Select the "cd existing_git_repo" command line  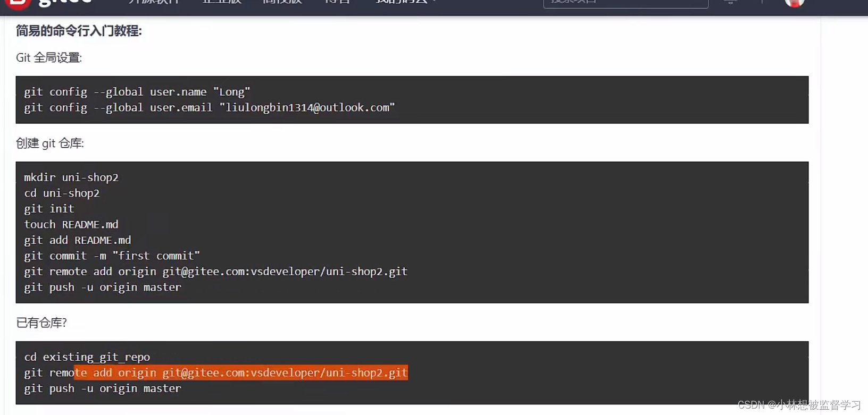click(87, 357)
